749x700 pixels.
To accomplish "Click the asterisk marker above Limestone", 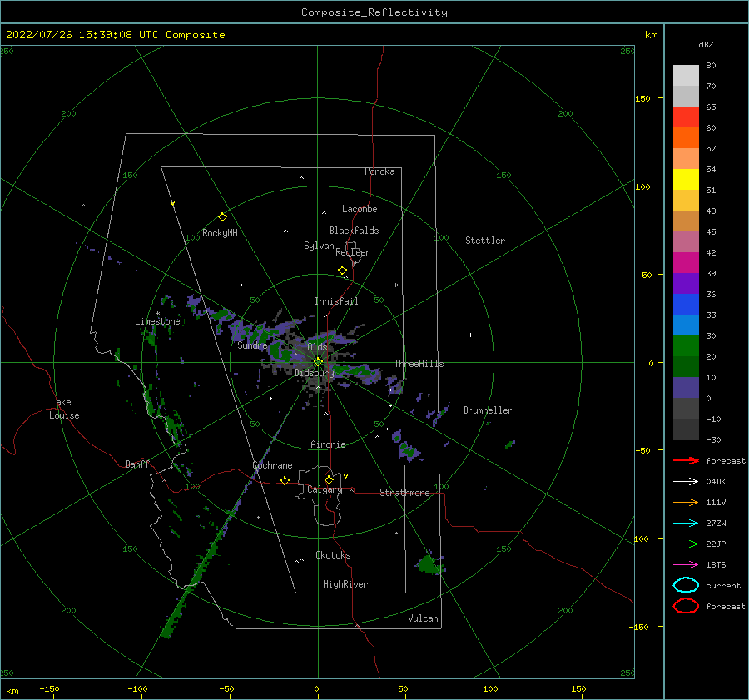I will tap(157, 314).
